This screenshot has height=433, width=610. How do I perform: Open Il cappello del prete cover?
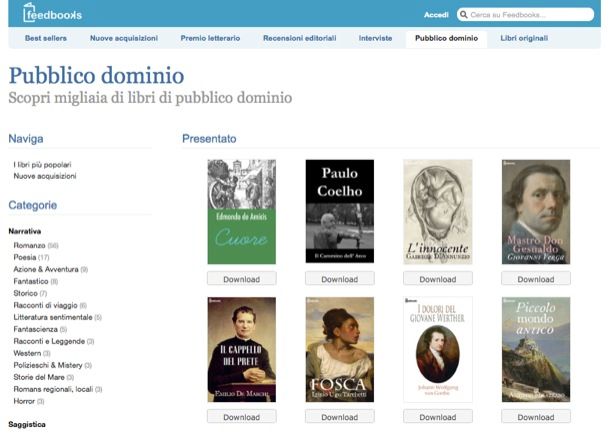[242, 350]
